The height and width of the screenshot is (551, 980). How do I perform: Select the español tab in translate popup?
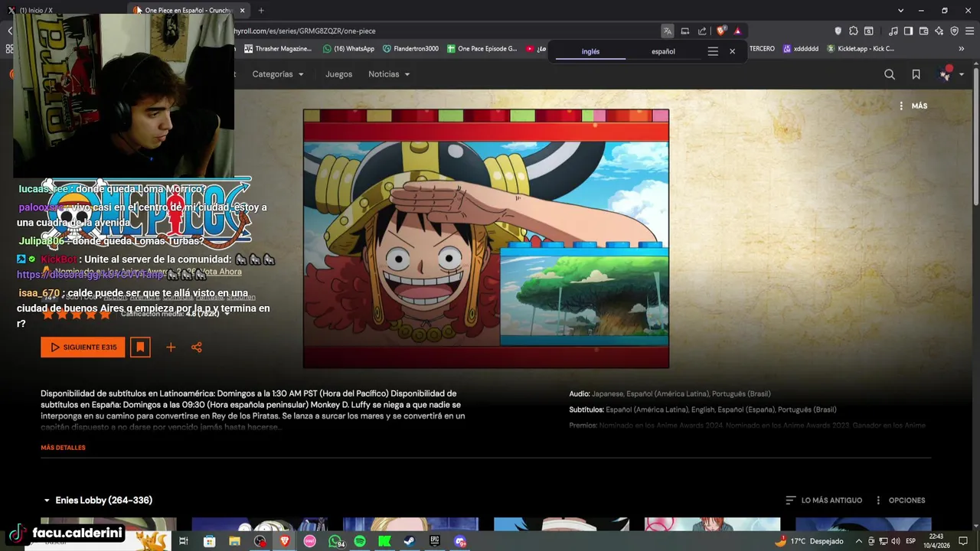(663, 52)
